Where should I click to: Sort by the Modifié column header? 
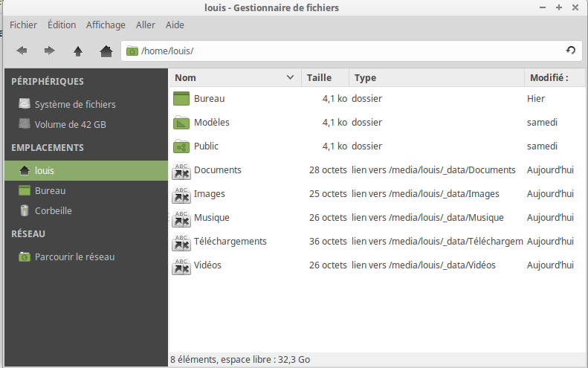tap(555, 77)
